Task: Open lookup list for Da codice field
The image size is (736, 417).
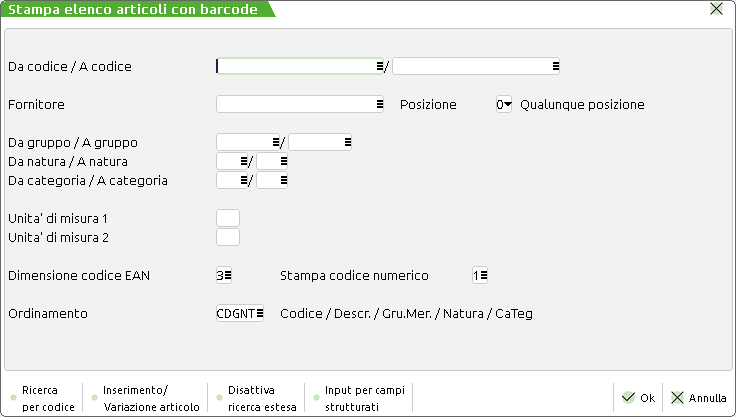Action: tap(381, 66)
